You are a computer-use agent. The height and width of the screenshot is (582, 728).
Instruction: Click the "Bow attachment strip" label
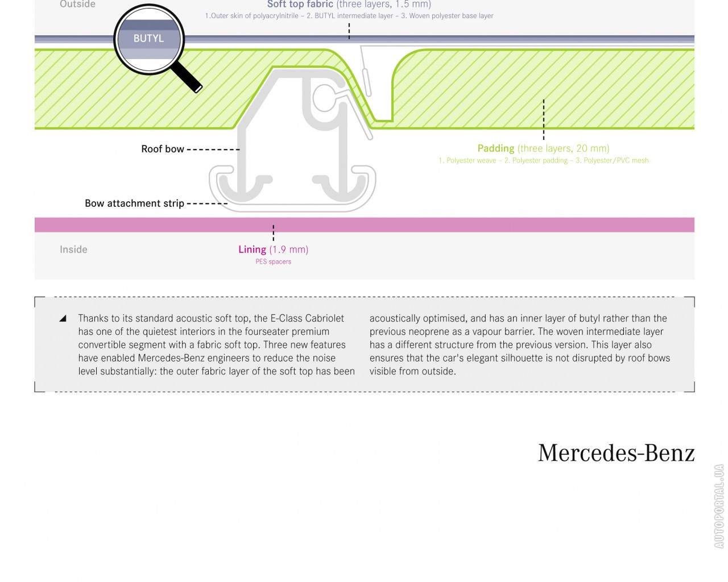point(134,203)
